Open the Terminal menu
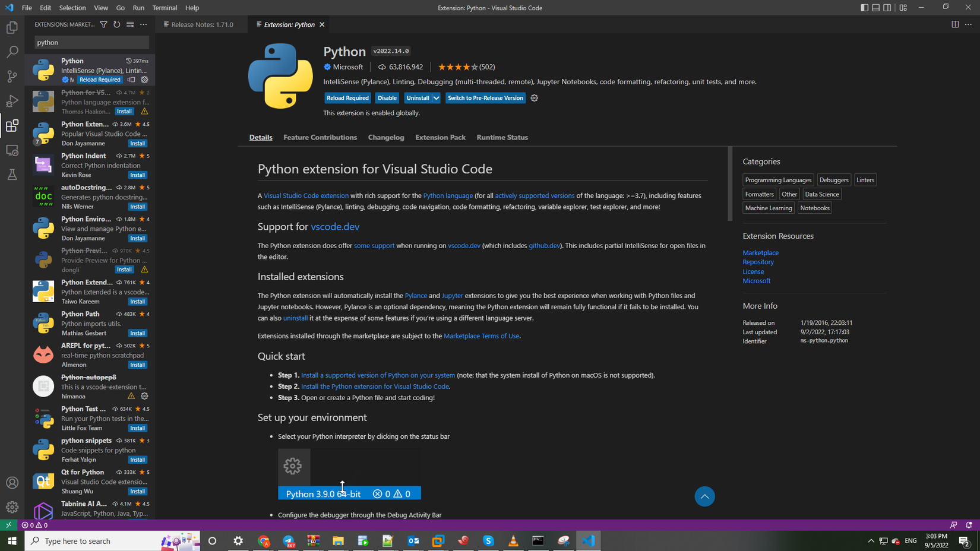 165,8
